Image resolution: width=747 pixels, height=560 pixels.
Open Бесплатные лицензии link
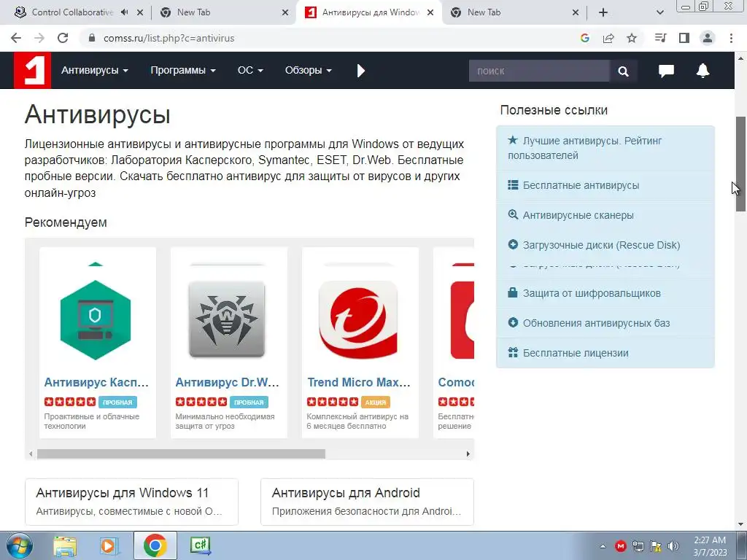605,353
